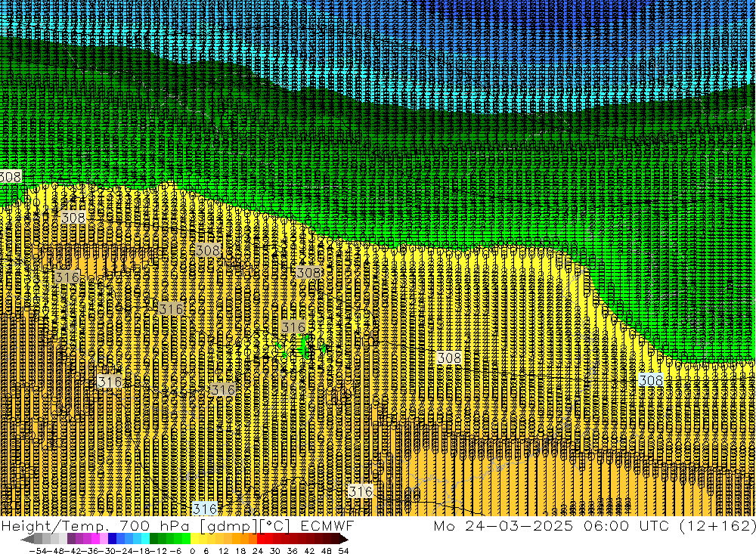Click the '-24' legend value
Screen dimensions: 756x554
point(124,551)
